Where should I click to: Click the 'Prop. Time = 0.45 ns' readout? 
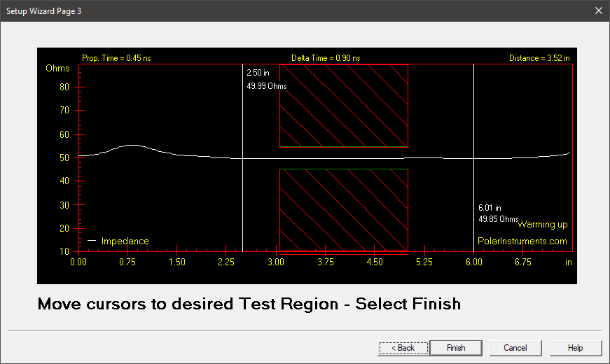(116, 58)
